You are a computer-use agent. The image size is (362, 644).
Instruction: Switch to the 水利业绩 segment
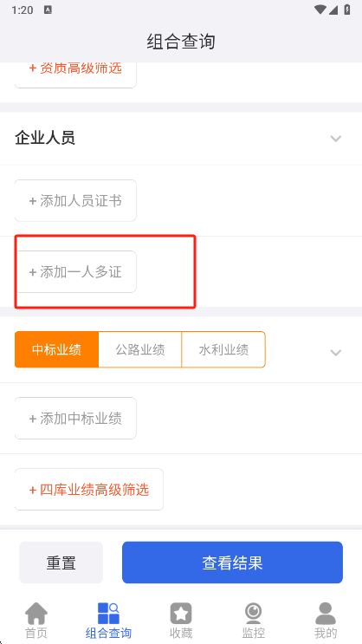(223, 349)
